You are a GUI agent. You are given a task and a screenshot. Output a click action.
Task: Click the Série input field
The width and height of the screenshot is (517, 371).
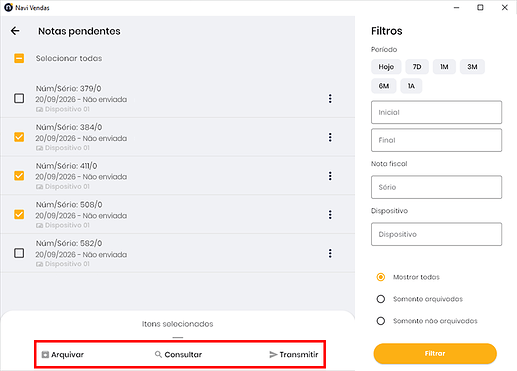(x=436, y=187)
